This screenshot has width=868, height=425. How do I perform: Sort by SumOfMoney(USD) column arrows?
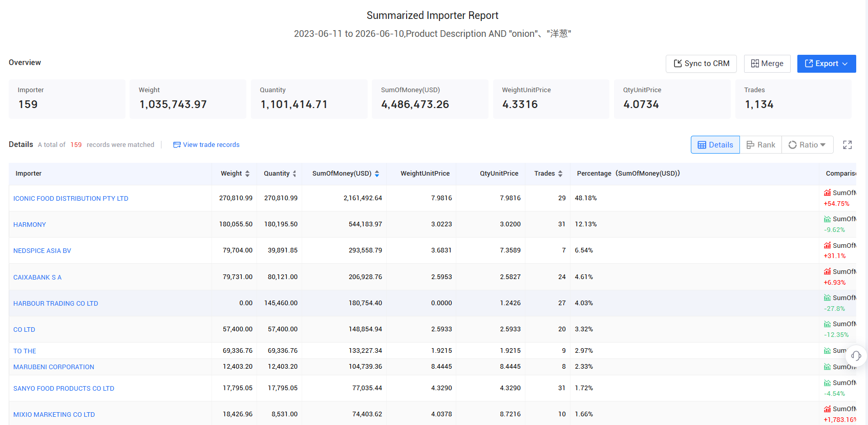[x=377, y=174]
